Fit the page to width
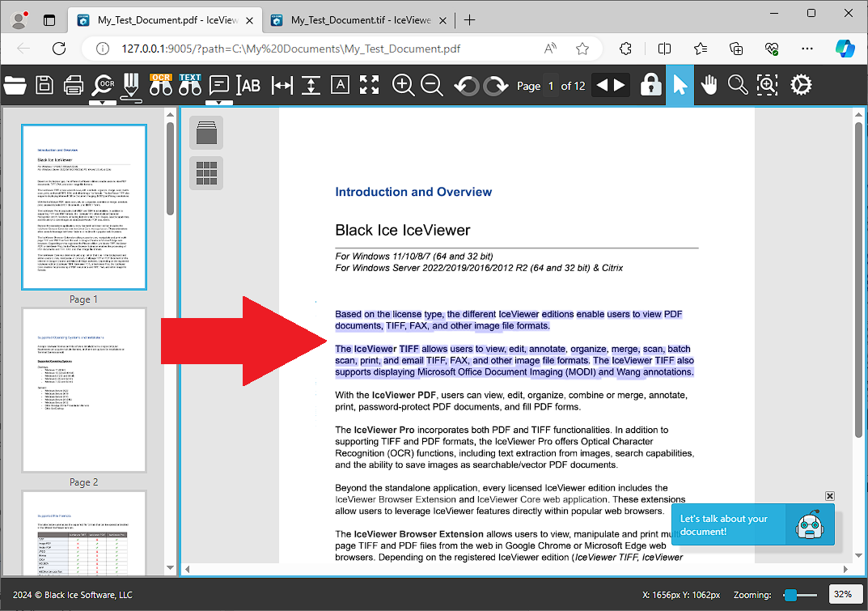This screenshot has width=868, height=611. coord(282,85)
